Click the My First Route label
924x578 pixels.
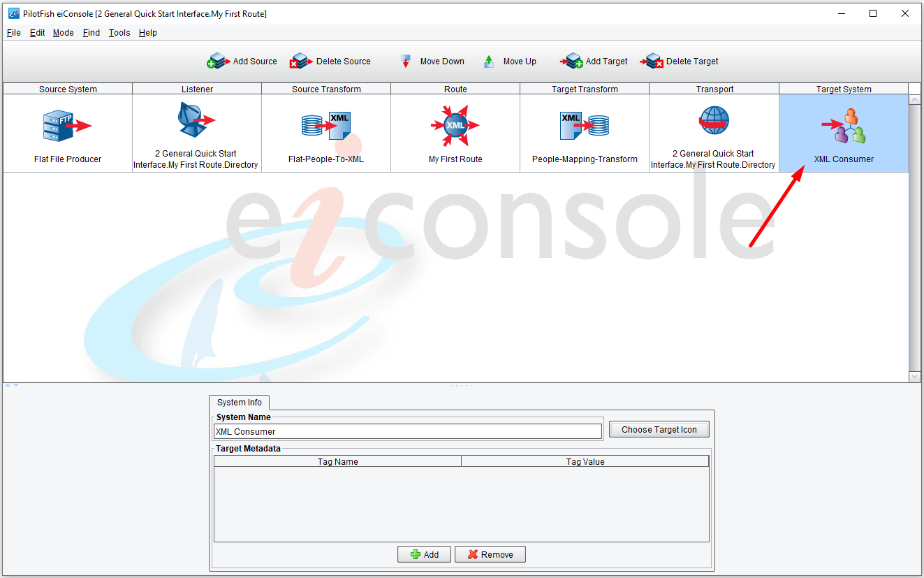(455, 159)
